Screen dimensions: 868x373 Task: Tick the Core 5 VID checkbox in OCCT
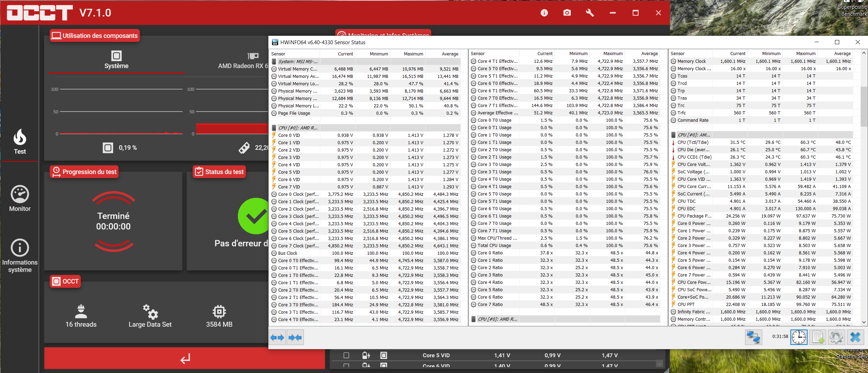pyautogui.click(x=346, y=355)
